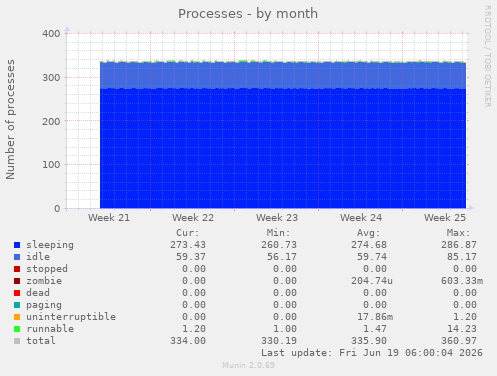
Task: Click the runnable maximum value 14.23
Action: 462,329
